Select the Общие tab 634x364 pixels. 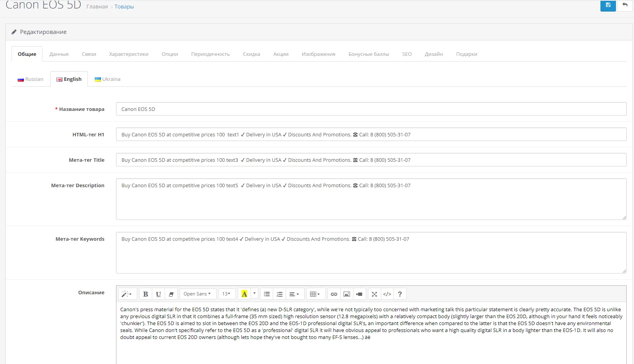pos(27,54)
